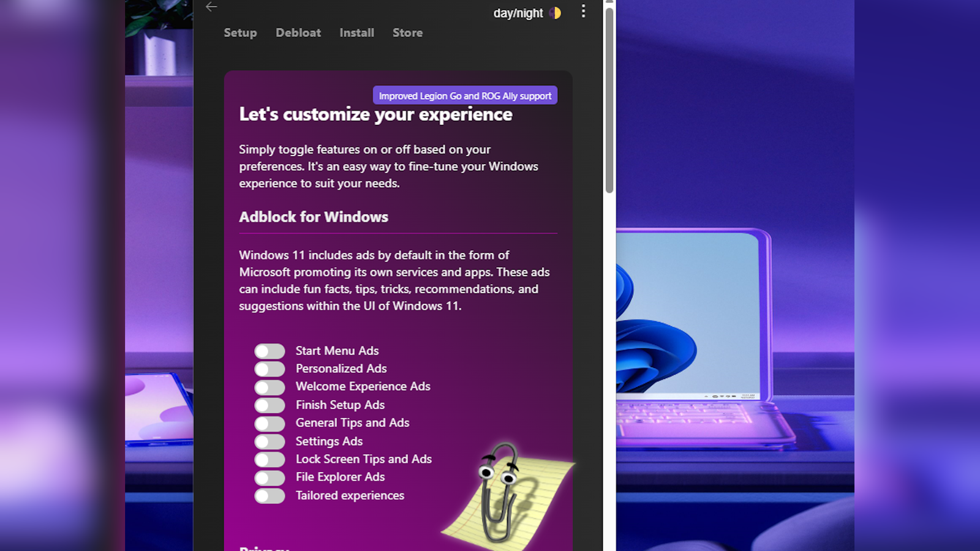
Task: Enable the Start Menu Ads toggle
Action: click(x=269, y=351)
